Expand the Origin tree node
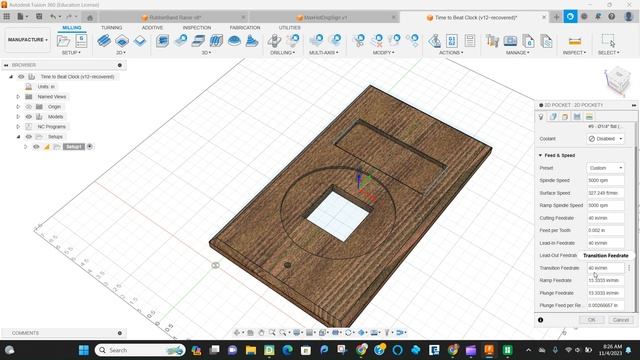This screenshot has width=640, height=360. click(18, 107)
